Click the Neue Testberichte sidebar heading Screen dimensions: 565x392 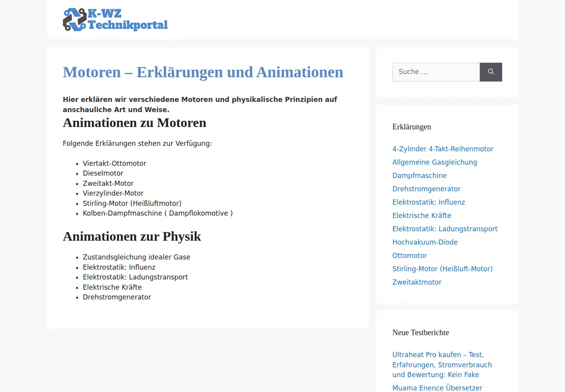[421, 332]
